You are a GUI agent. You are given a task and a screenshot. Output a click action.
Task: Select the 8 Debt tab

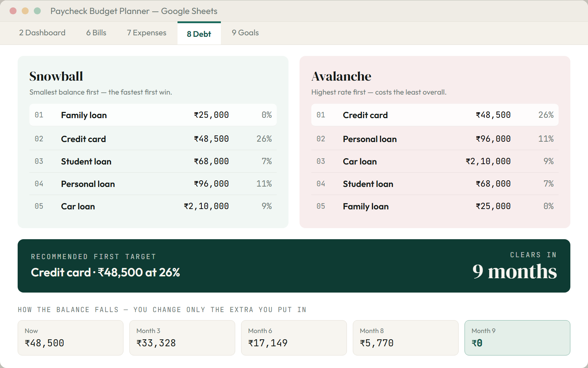pos(199,33)
